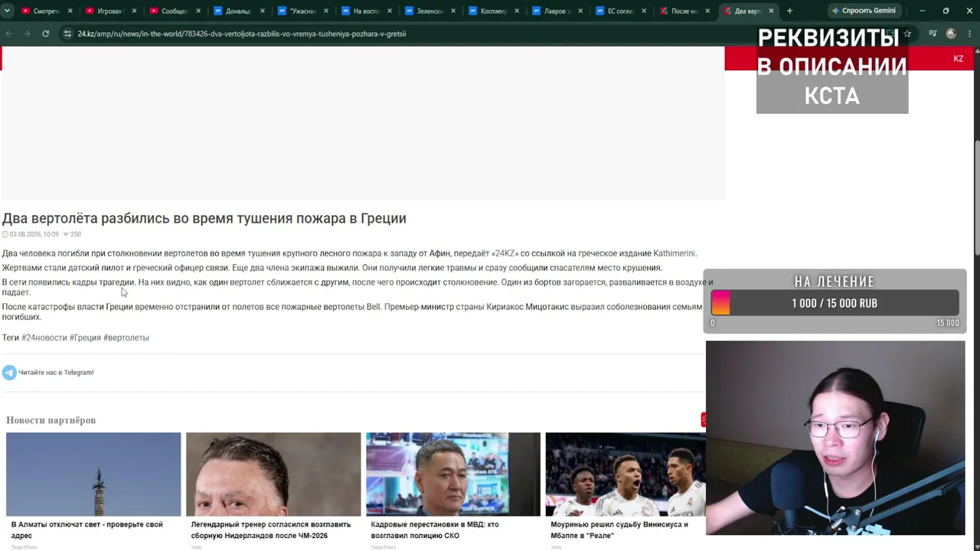The height and width of the screenshot is (551, 980).
Task: Open a new browser tab
Action: [x=789, y=11]
